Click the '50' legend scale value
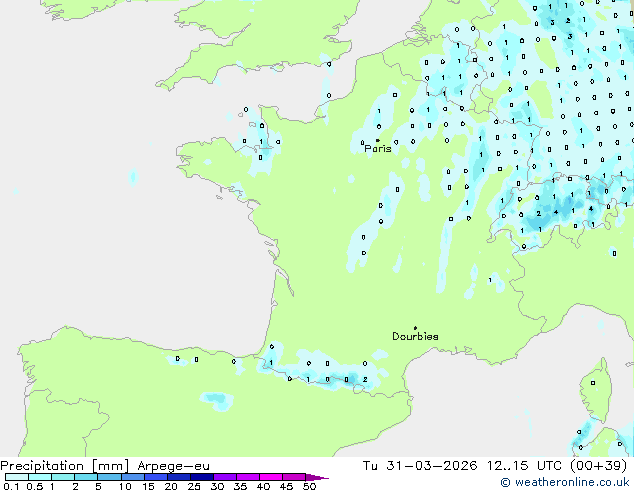Viewport: 634px width, 490px height. click(x=309, y=486)
